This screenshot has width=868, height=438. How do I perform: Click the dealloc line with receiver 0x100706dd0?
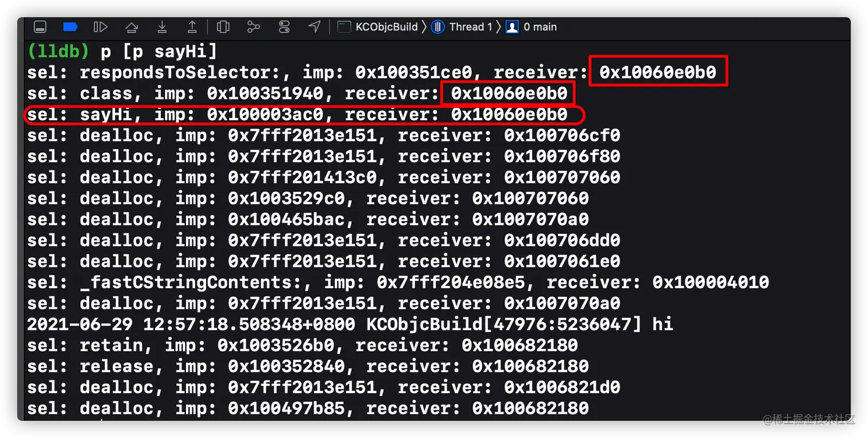pyautogui.click(x=324, y=240)
